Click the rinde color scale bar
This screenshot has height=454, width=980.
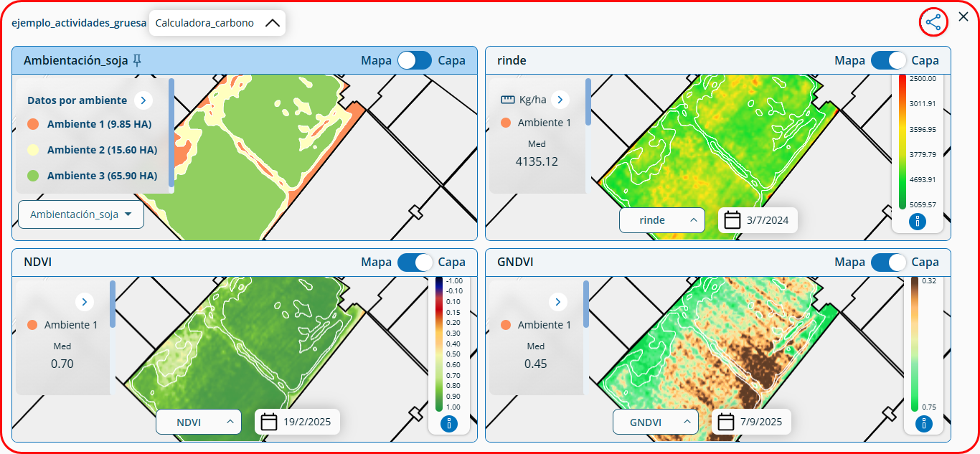click(x=902, y=141)
